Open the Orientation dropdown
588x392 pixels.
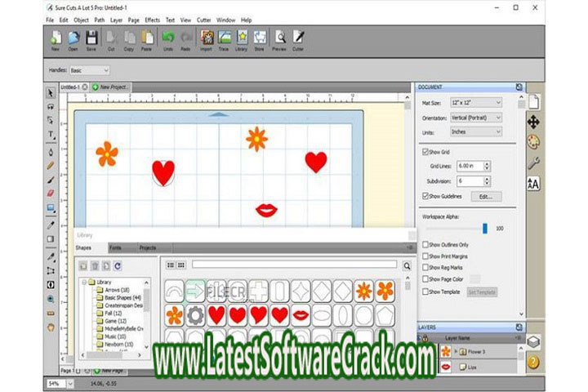[476, 118]
